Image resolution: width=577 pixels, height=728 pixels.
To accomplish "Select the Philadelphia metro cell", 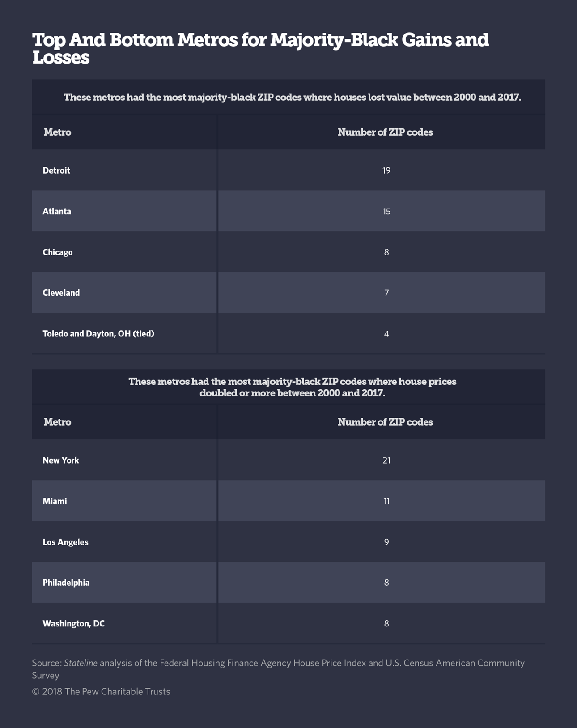I will (x=66, y=583).
